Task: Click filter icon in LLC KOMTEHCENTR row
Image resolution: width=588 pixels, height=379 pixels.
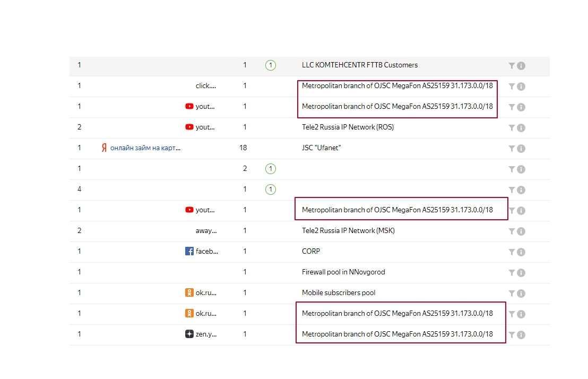Action: (x=512, y=66)
